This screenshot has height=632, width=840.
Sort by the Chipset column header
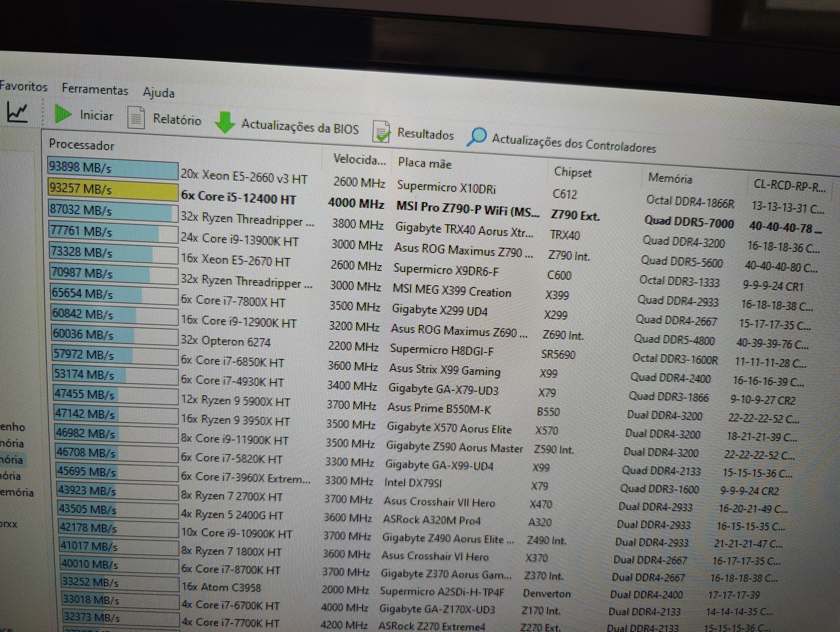(573, 172)
